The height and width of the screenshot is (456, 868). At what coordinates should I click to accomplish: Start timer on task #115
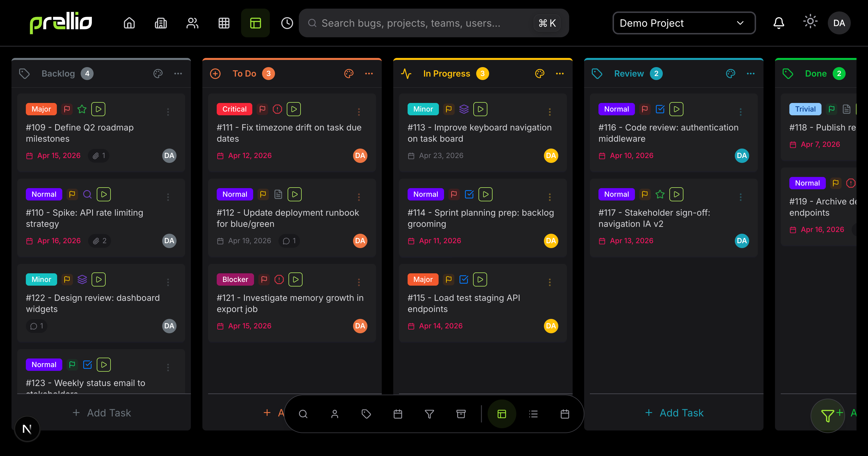tap(480, 280)
